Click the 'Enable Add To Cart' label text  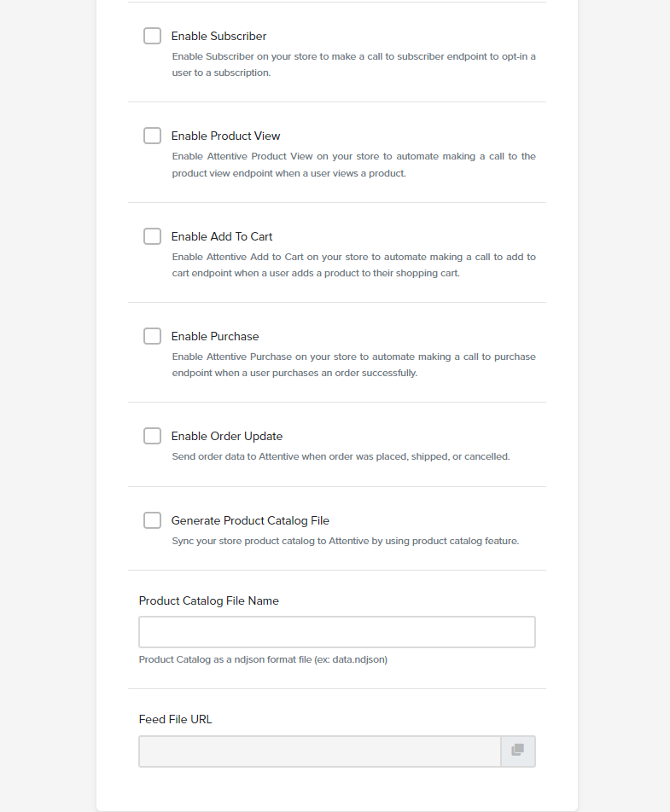point(222,236)
